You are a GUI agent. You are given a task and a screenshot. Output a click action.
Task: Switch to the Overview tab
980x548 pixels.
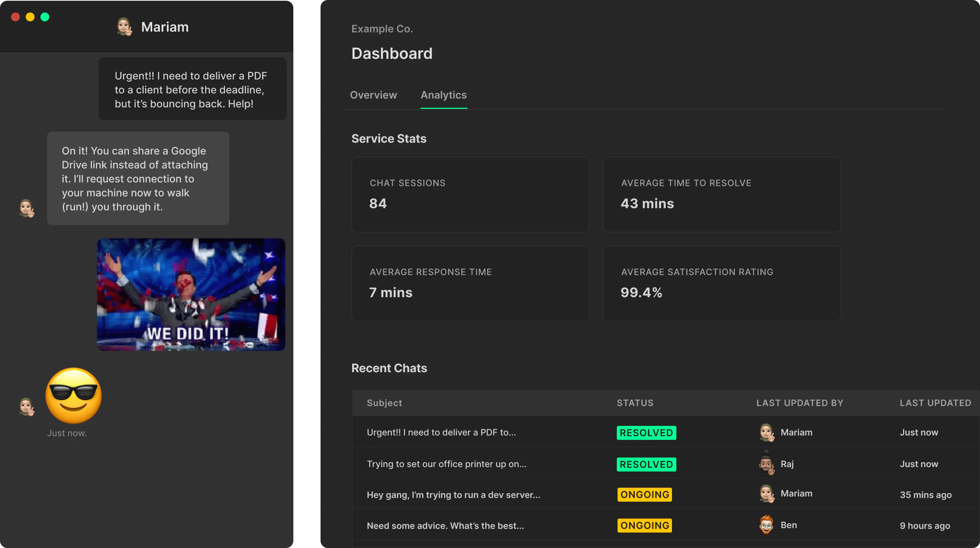point(373,95)
